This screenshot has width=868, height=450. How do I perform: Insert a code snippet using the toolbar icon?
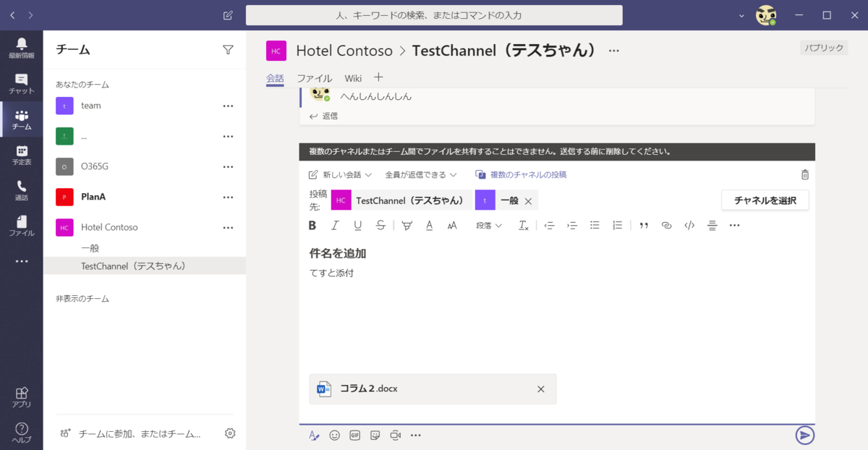tap(689, 225)
